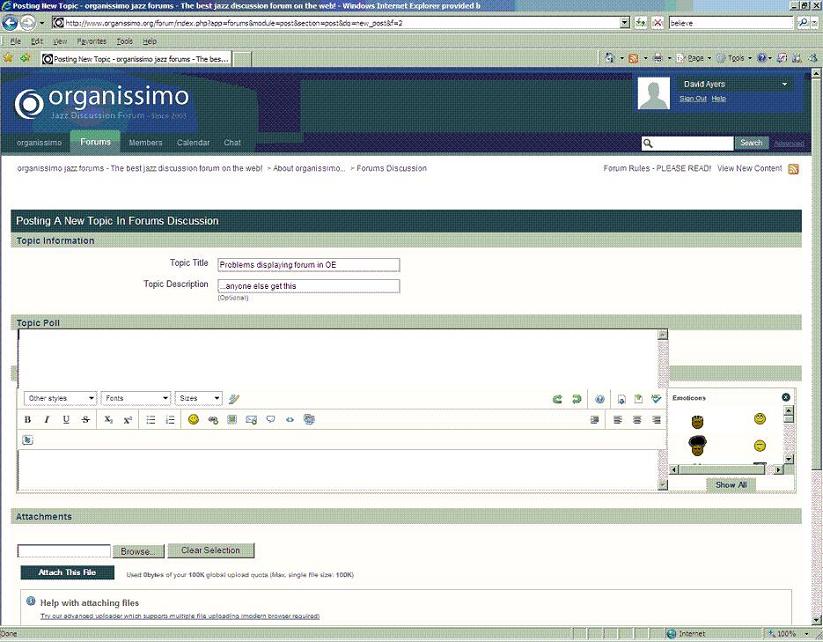Go to the Members tab
This screenshot has width=823, height=642.
click(145, 143)
